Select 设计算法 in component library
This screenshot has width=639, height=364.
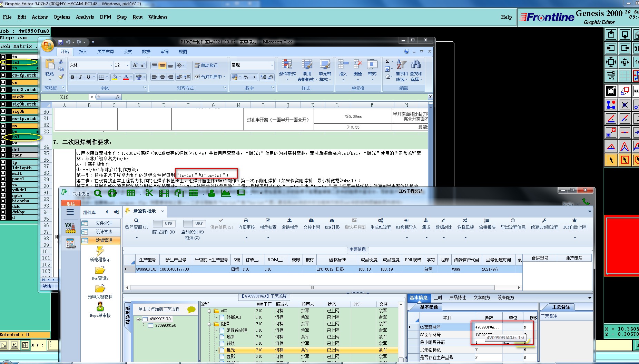click(101, 232)
